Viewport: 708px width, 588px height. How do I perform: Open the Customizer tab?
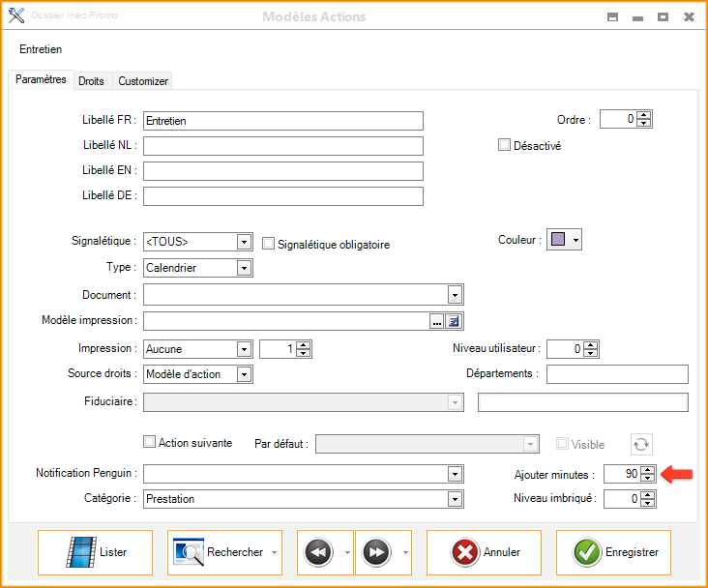[x=143, y=81]
